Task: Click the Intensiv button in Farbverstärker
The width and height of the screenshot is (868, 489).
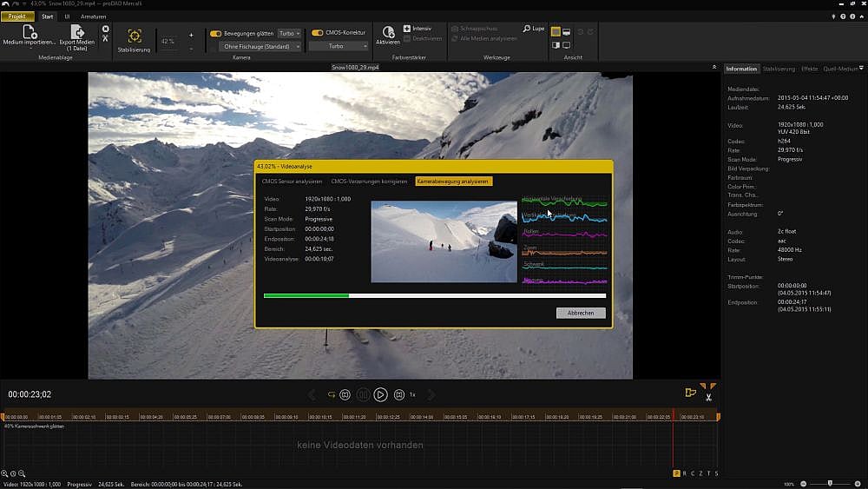Action: [x=418, y=29]
